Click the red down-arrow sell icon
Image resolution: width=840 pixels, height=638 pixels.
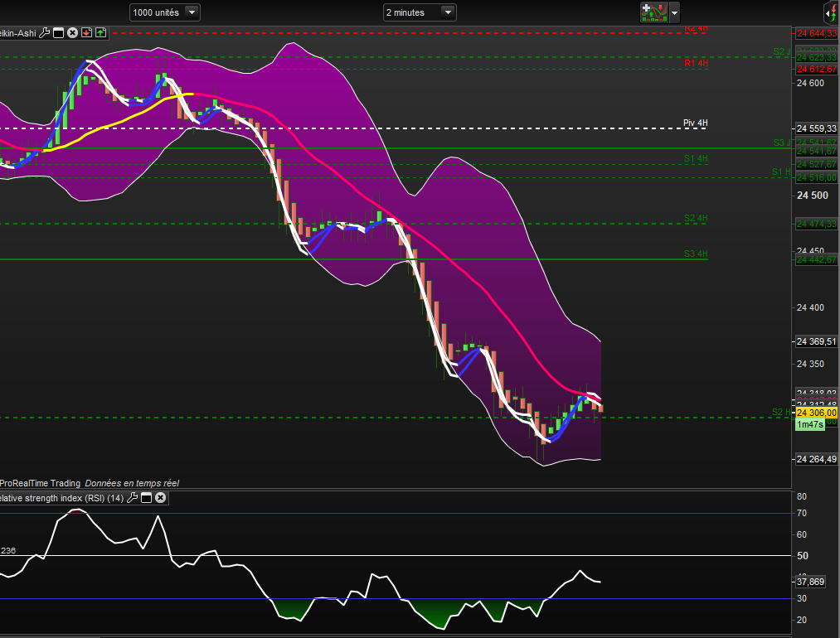pyautogui.click(x=86, y=33)
